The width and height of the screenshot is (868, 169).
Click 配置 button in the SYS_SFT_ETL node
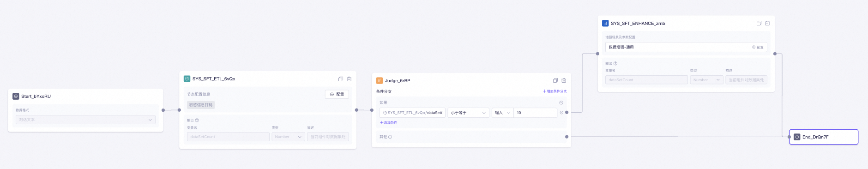tap(337, 94)
